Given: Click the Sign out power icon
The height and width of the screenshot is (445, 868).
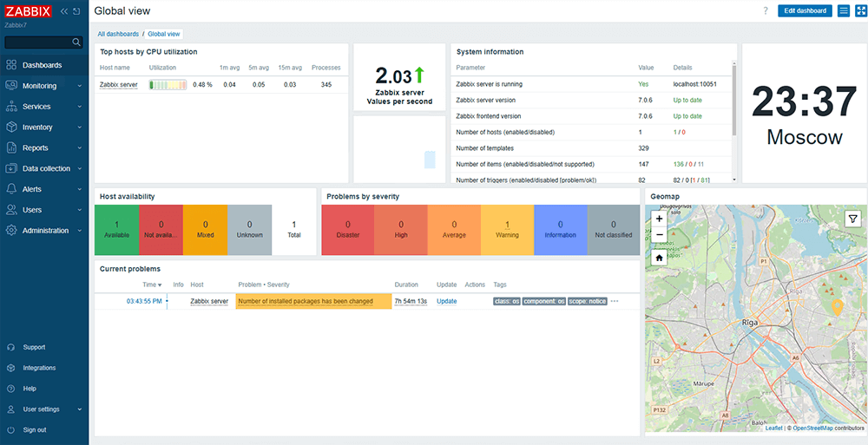Looking at the screenshot, I should (x=10, y=430).
